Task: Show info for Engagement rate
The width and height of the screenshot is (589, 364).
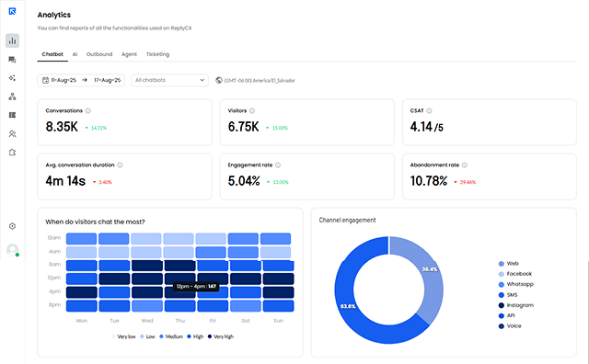Action: (278, 165)
